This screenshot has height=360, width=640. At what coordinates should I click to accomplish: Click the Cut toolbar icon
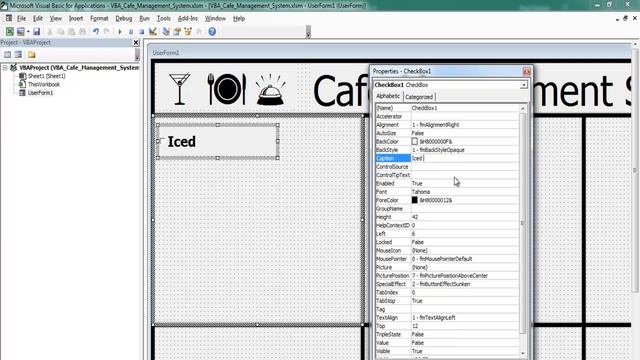pyautogui.click(x=50, y=31)
